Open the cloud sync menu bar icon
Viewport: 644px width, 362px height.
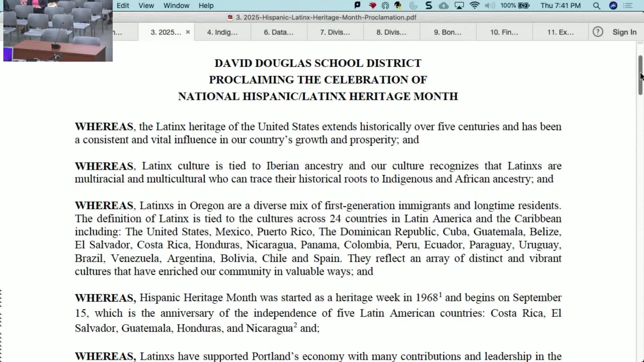443,6
